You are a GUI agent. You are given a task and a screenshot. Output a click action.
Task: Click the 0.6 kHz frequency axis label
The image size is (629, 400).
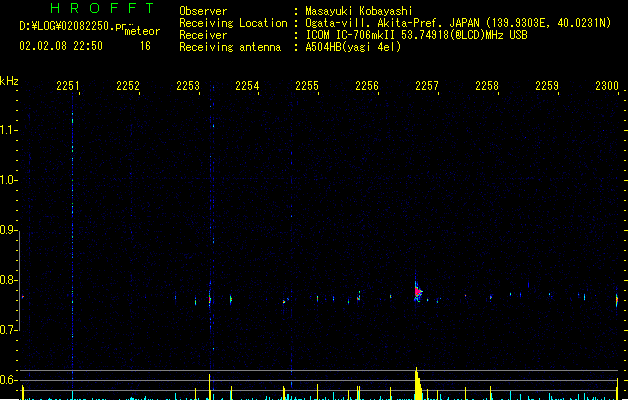click(8, 380)
